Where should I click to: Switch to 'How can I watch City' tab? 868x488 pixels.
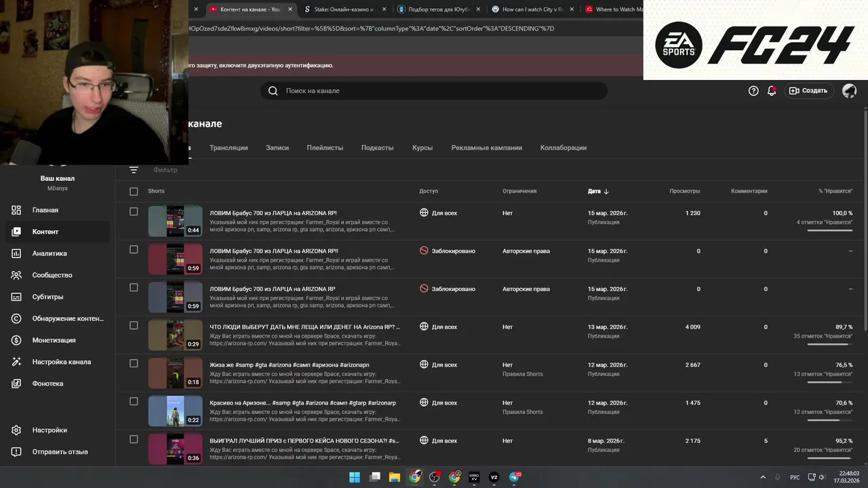[x=533, y=9]
